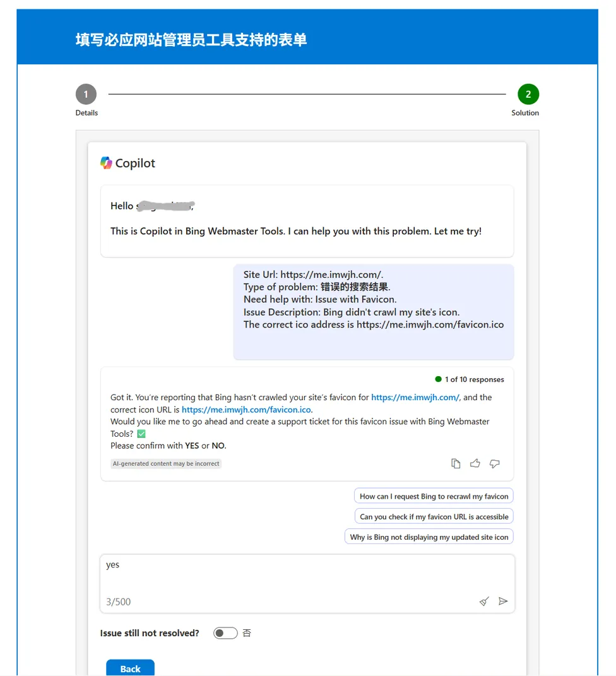Go to step 1 Details
The height and width of the screenshot is (676, 616).
[86, 94]
